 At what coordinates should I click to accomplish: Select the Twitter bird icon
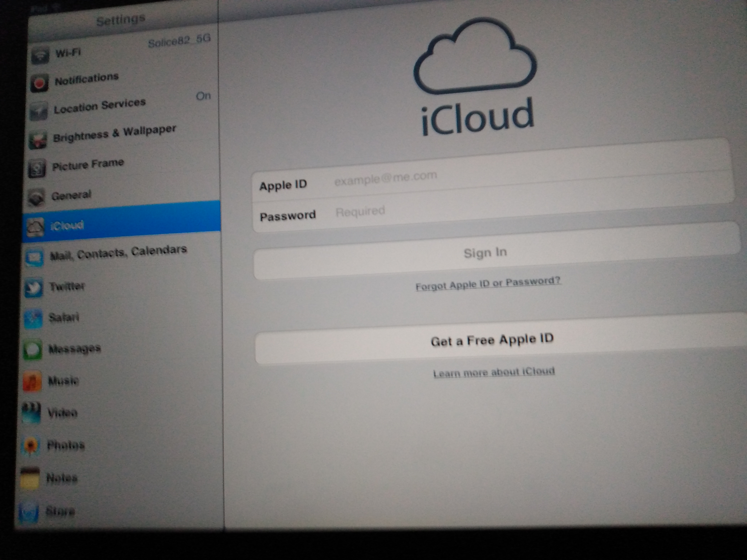tap(34, 288)
